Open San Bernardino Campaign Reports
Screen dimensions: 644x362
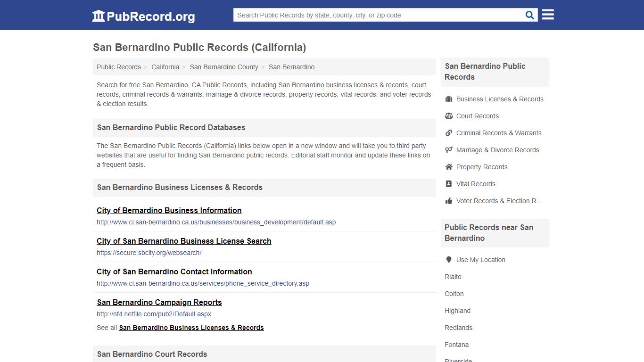click(x=159, y=302)
